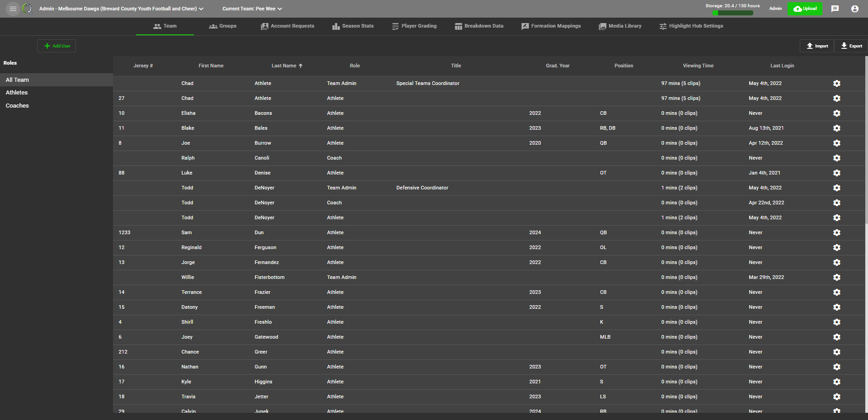Click the Add User button

[x=57, y=46]
